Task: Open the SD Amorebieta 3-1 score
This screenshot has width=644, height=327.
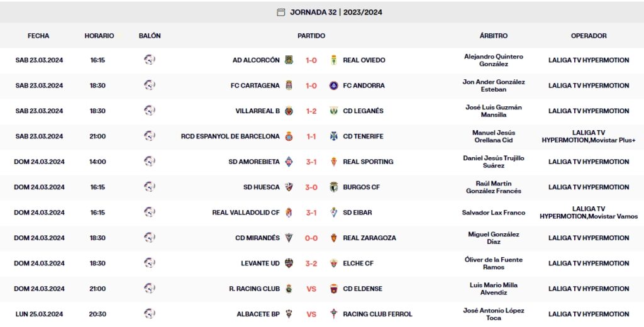Action: tap(311, 162)
